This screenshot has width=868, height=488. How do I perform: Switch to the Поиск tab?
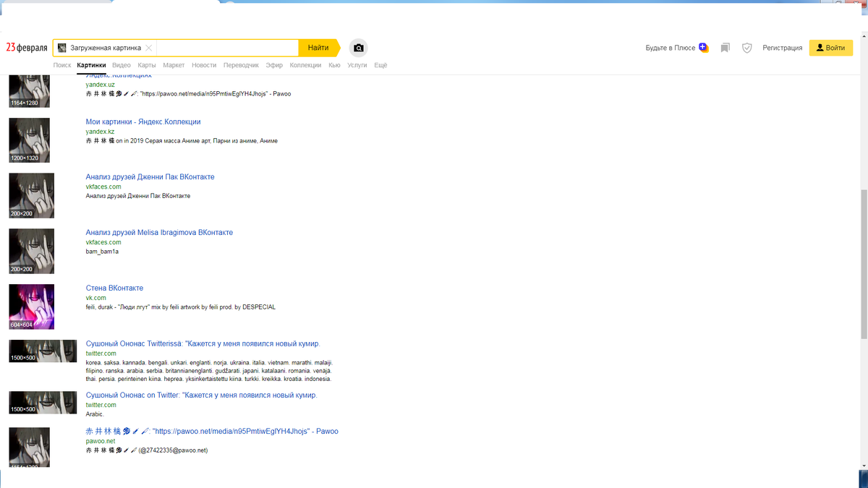(62, 65)
